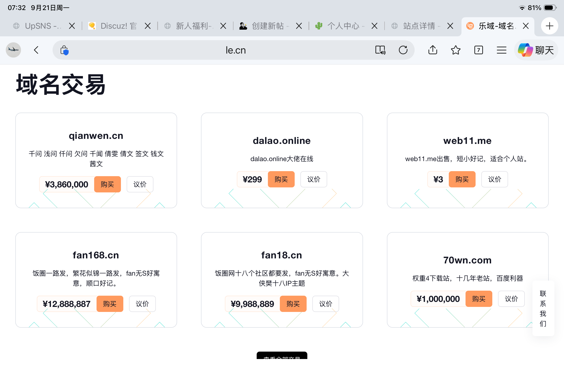This screenshot has width=564, height=392.
Task: Close the 乐域-域名 tab
Action: 526,26
